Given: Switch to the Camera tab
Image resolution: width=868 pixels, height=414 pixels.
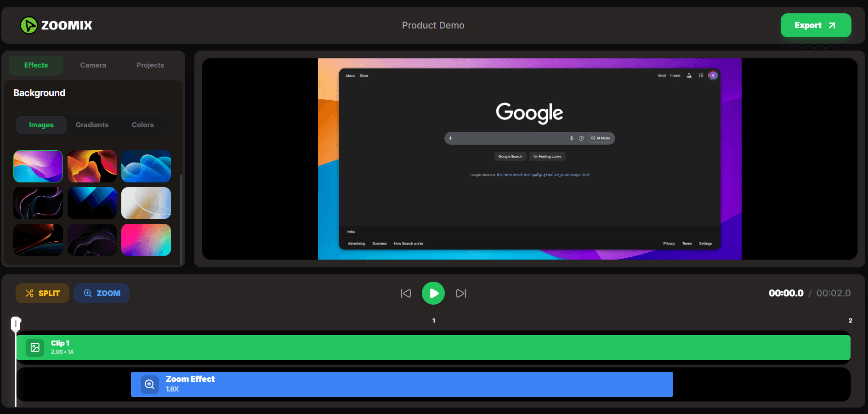Looking at the screenshot, I should (x=93, y=65).
